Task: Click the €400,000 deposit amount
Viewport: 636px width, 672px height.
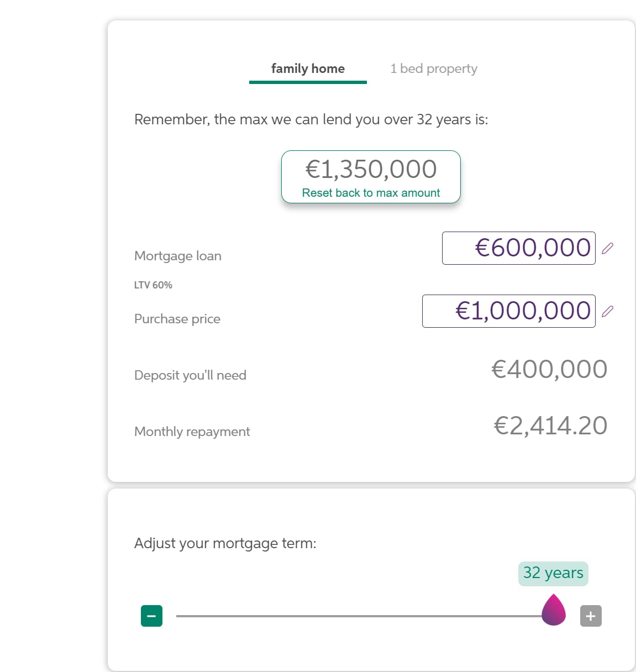Action: coord(549,369)
